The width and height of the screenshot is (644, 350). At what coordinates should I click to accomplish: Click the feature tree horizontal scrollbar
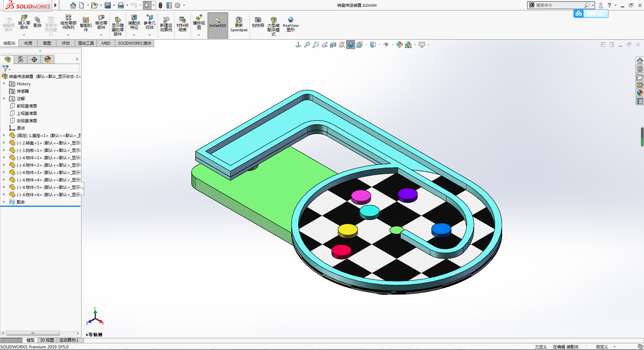tap(33, 333)
